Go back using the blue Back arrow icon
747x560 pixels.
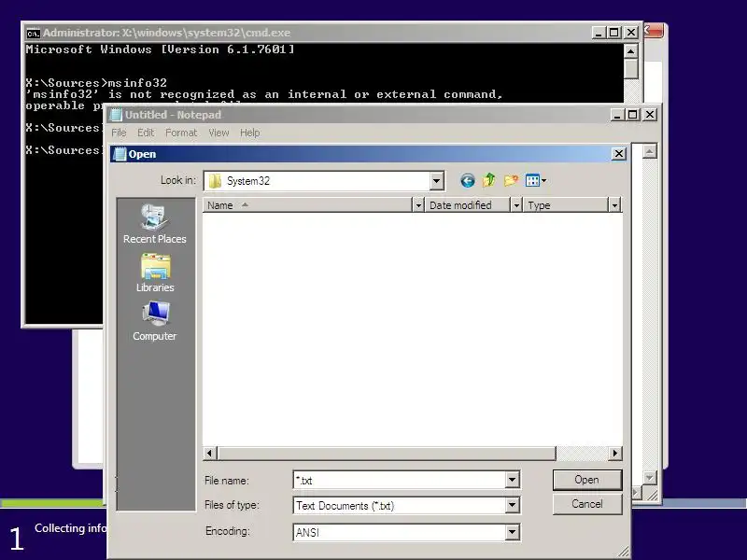468,180
